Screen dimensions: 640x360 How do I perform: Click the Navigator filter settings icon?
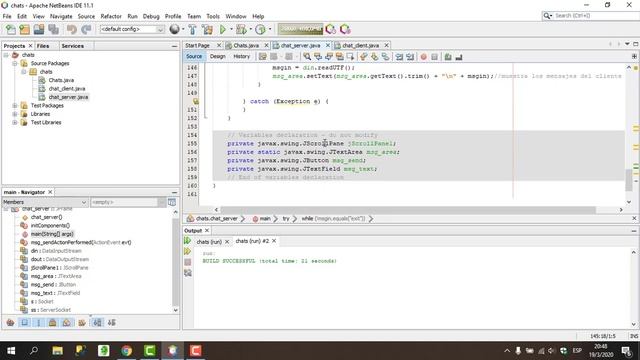tap(172, 202)
